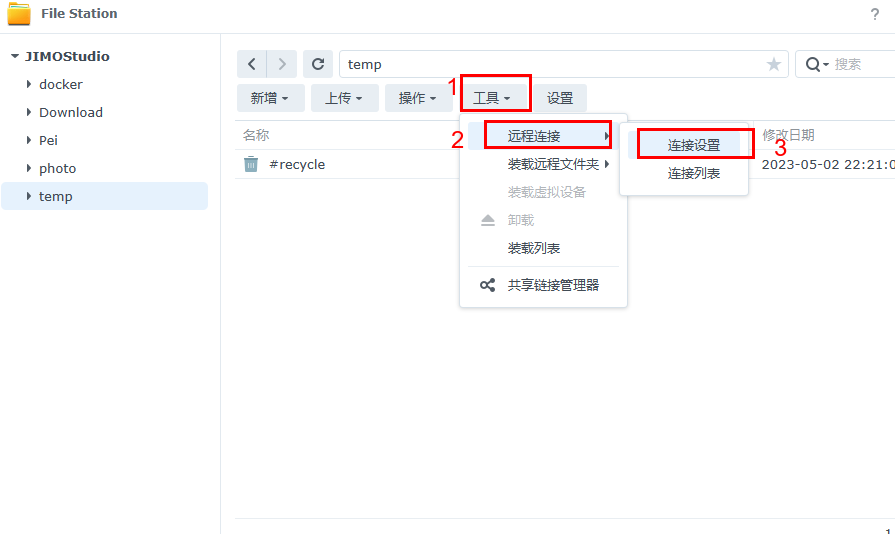The width and height of the screenshot is (895, 534).
Task: Expand the Download folder arrow
Action: click(x=29, y=112)
